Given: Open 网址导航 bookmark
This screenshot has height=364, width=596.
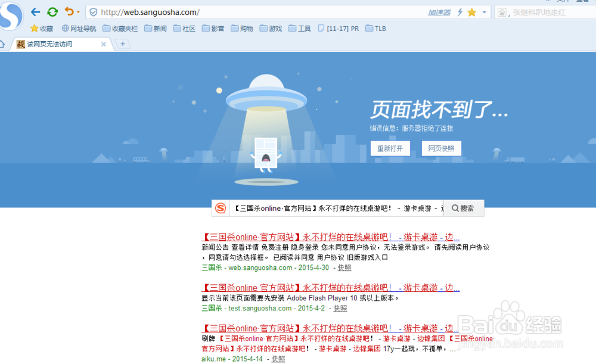Looking at the screenshot, I should pos(79,29).
